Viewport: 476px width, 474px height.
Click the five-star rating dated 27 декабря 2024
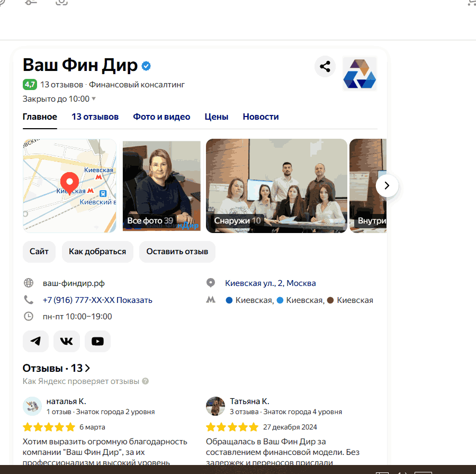pyautogui.click(x=232, y=427)
